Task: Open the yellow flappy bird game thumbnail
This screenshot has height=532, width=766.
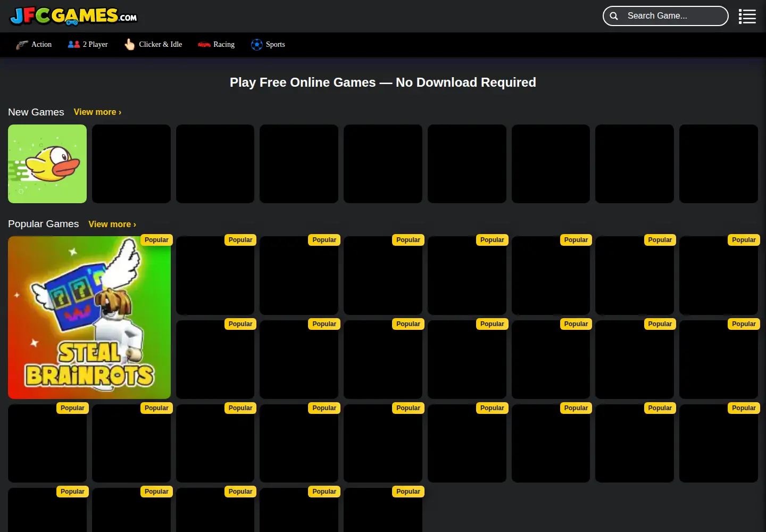Action: pyautogui.click(x=47, y=164)
